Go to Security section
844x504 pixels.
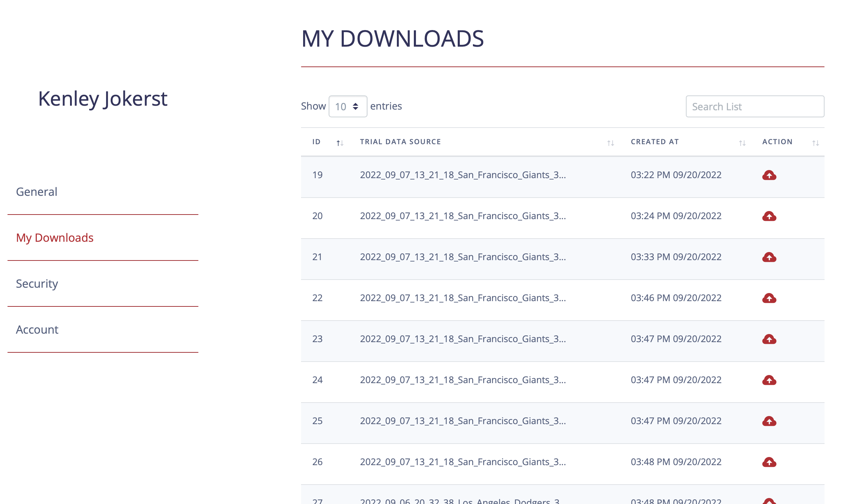click(37, 283)
